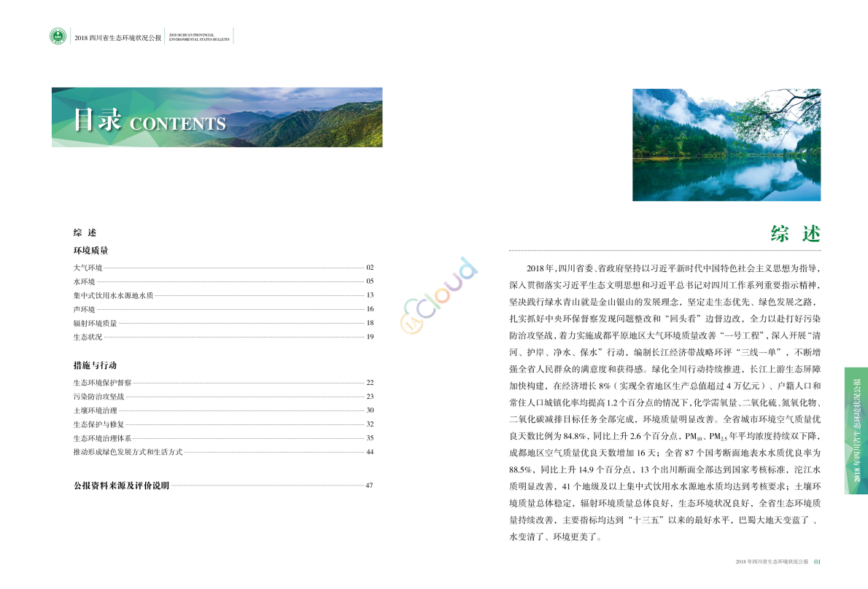
Task: Click page number 30 beside 土壤环境治理
Action: [370, 410]
